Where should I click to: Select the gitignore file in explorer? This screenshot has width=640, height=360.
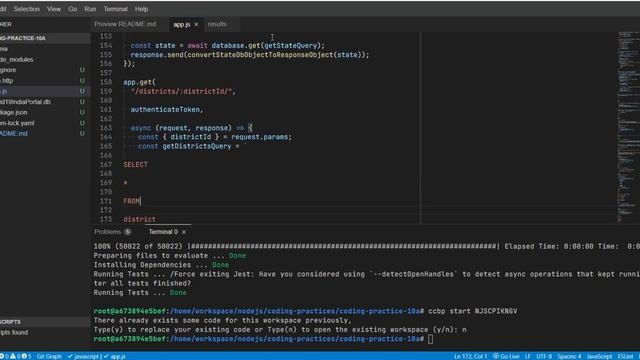tap(8, 70)
